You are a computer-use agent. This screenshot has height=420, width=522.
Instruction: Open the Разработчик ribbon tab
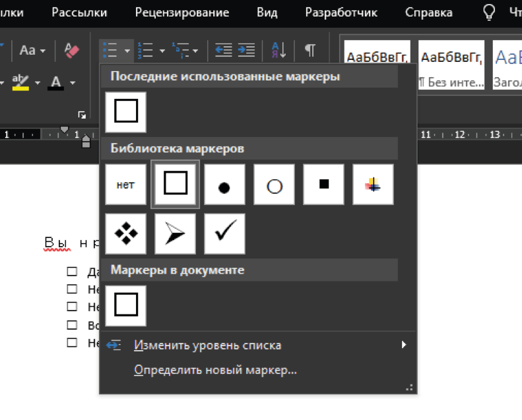(341, 13)
